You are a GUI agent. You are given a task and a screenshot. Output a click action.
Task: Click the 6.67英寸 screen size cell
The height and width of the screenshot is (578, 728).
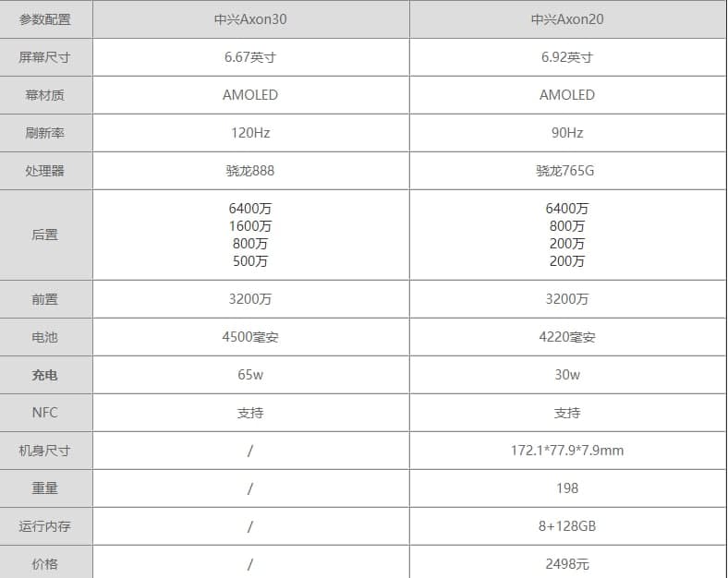point(250,57)
